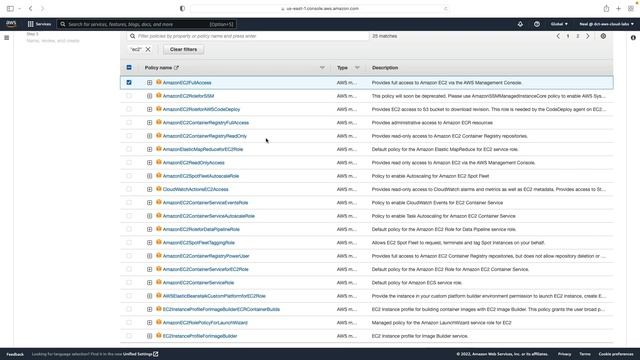Click the browser share icon
Image resolution: width=640 pixels, height=360 pixels.
(606, 8)
